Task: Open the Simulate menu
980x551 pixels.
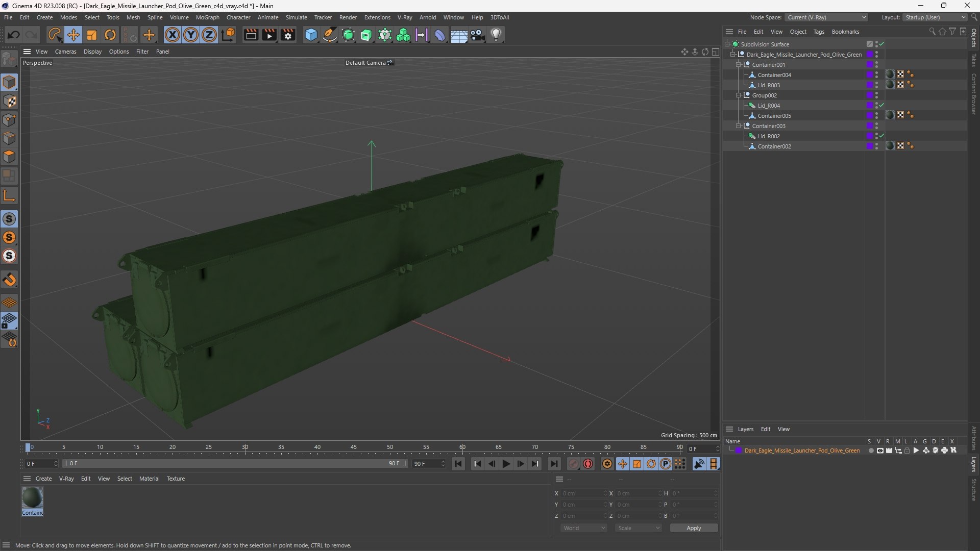Action: [296, 17]
